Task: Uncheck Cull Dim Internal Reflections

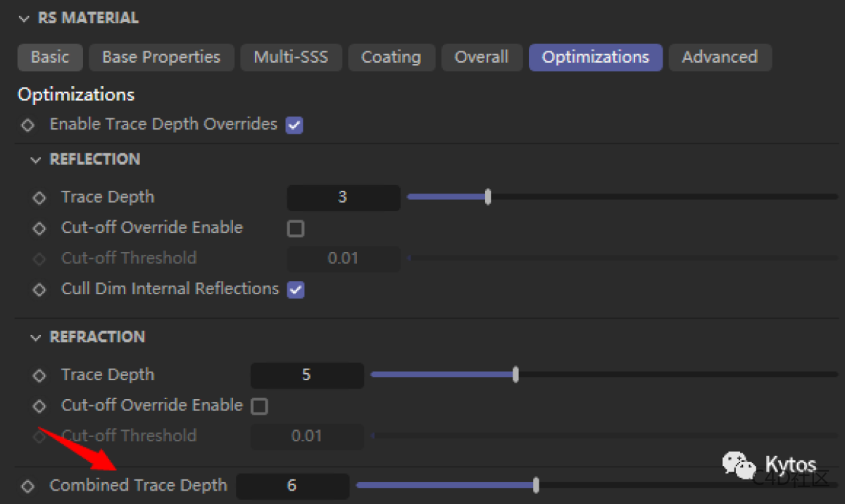Action: pyautogui.click(x=296, y=290)
